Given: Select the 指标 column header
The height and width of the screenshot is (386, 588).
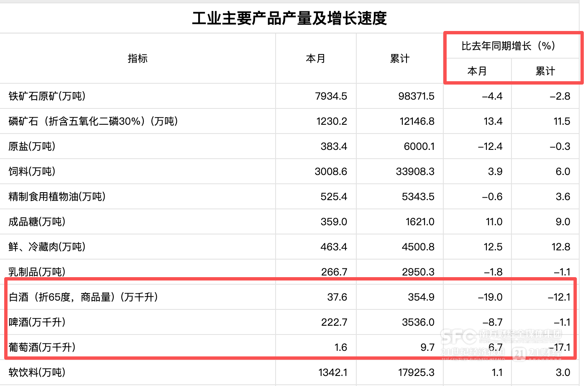Looking at the screenshot, I should [138, 59].
